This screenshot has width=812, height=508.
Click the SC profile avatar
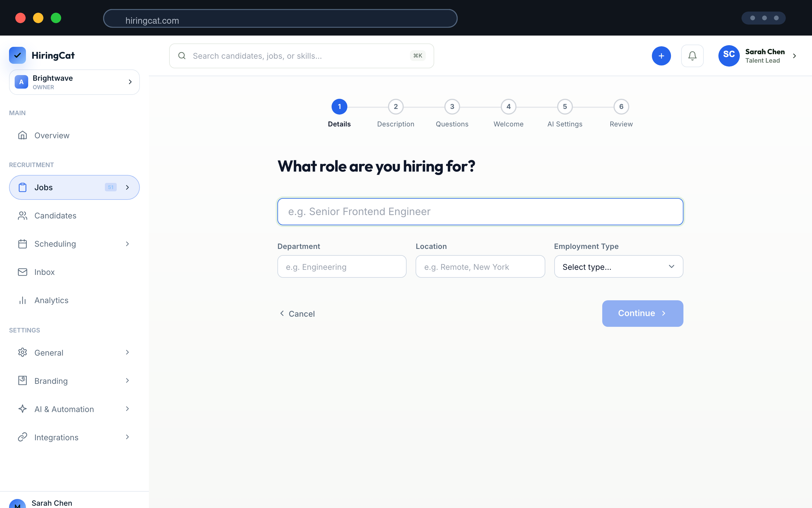pos(729,56)
